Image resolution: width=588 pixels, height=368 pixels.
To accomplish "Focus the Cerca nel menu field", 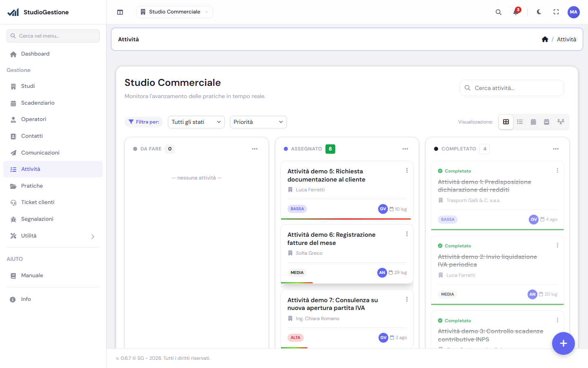I will [x=53, y=36].
